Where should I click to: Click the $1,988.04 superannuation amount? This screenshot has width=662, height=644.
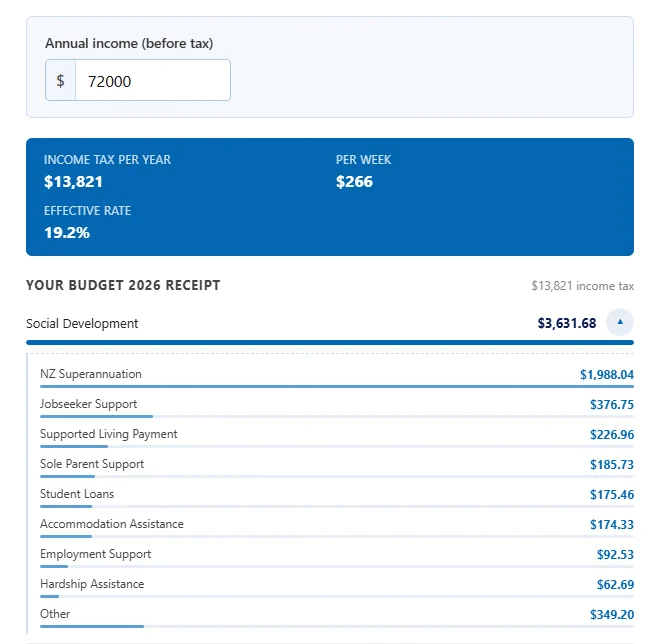click(x=607, y=375)
